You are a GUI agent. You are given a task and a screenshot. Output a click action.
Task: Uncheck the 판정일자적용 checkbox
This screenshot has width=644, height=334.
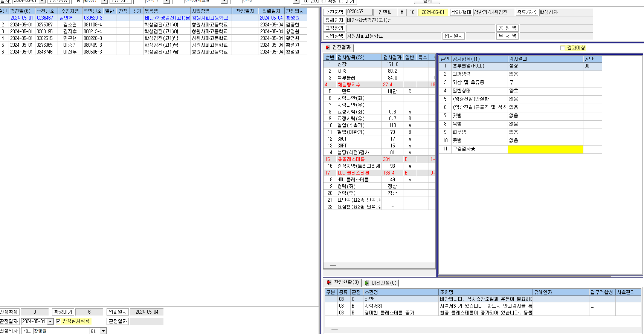58,321
